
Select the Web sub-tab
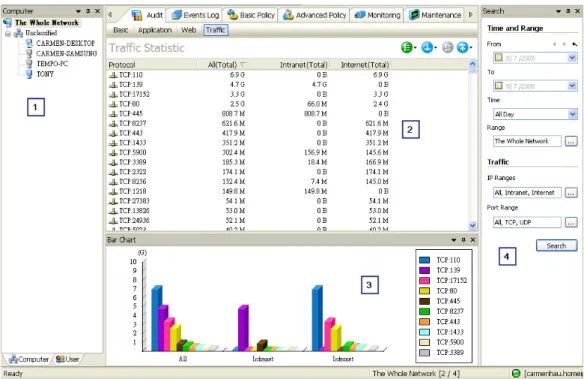click(188, 30)
